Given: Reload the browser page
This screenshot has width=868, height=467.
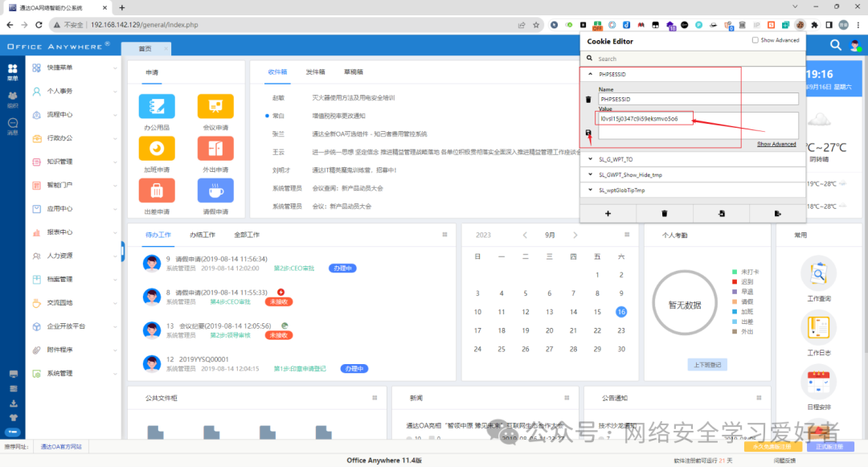Looking at the screenshot, I should point(39,25).
